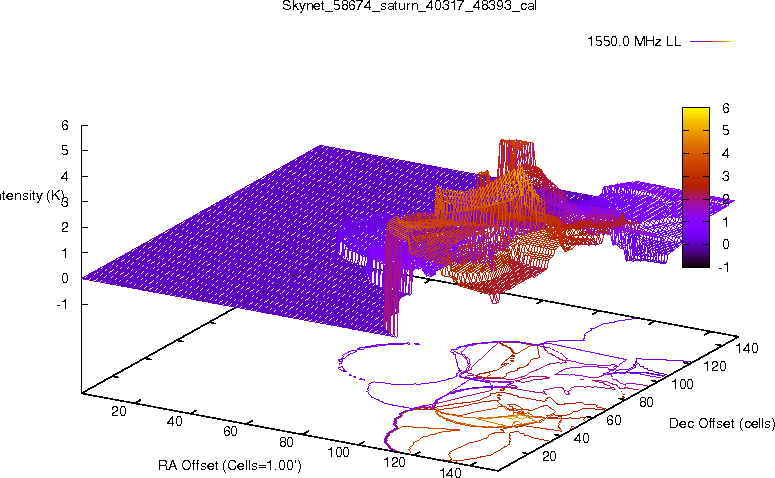Click Dec Offset axis tick label '80'
The width and height of the screenshot is (775, 478).
coord(646,403)
